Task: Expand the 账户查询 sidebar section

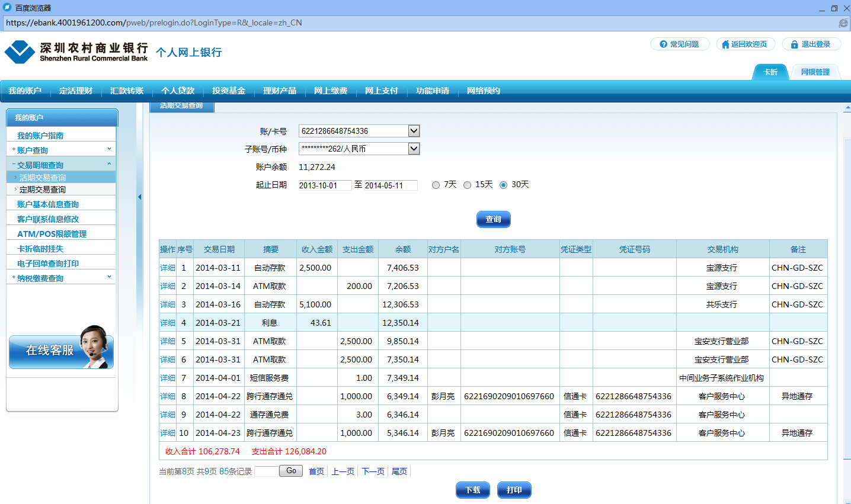Action: [61, 150]
